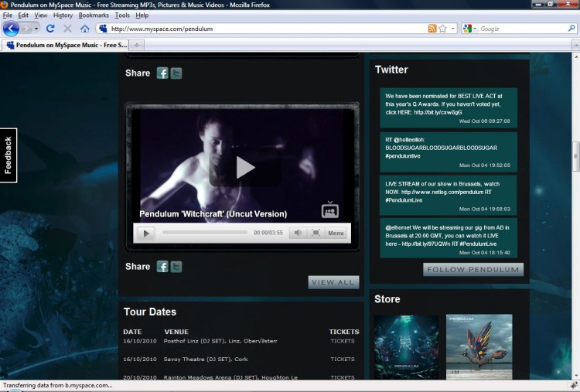580x392 pixels.
Task: Open the netlog.com/pendulum link in tweet
Action: coord(442,193)
